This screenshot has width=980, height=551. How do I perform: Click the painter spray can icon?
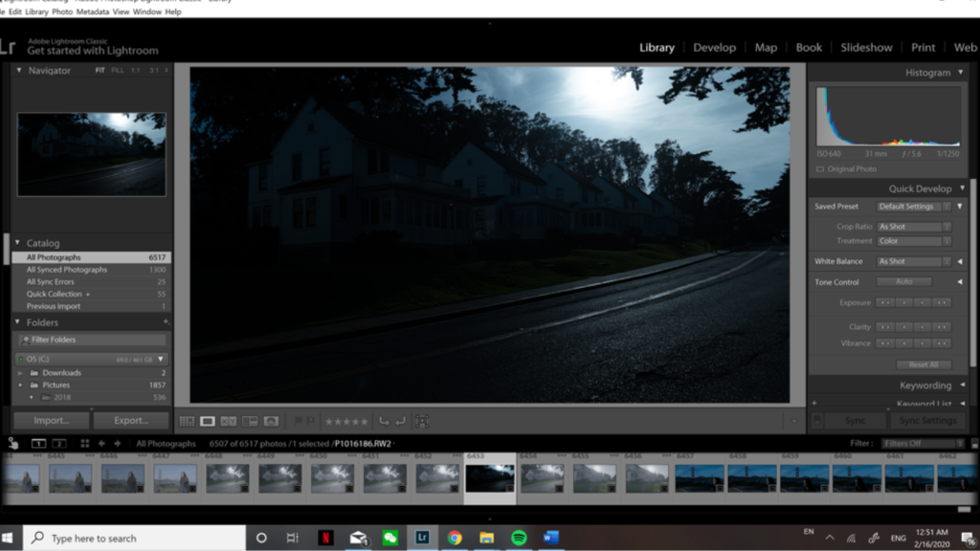tap(12, 444)
